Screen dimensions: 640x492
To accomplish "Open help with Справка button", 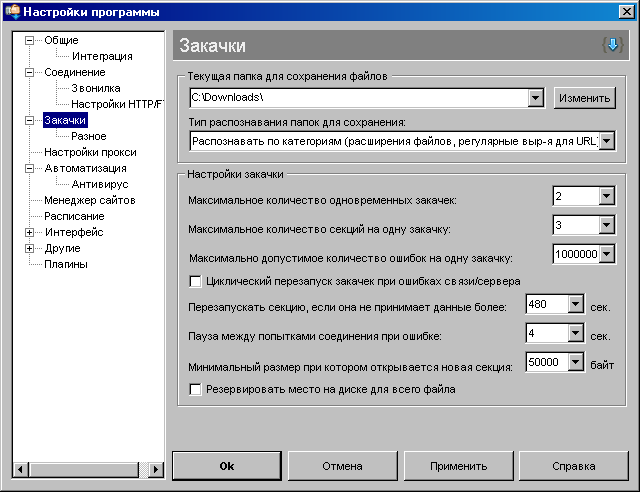I will pos(573,466).
